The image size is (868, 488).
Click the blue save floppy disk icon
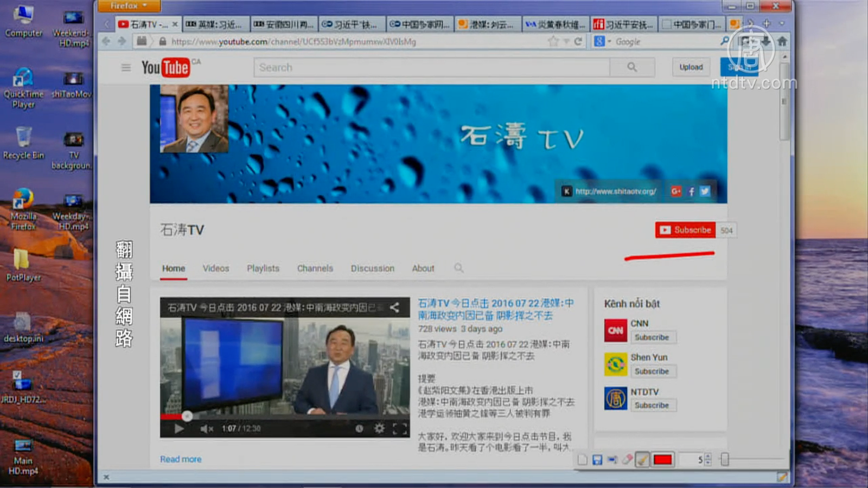pos(597,460)
